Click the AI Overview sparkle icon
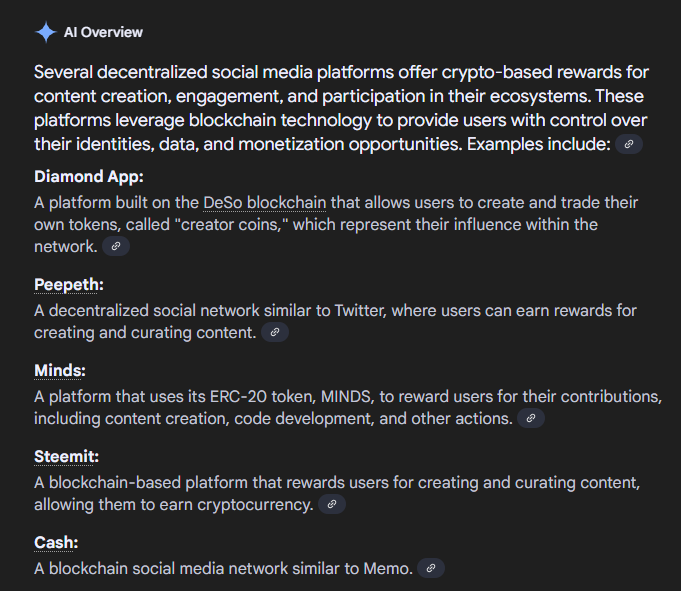 tap(46, 32)
